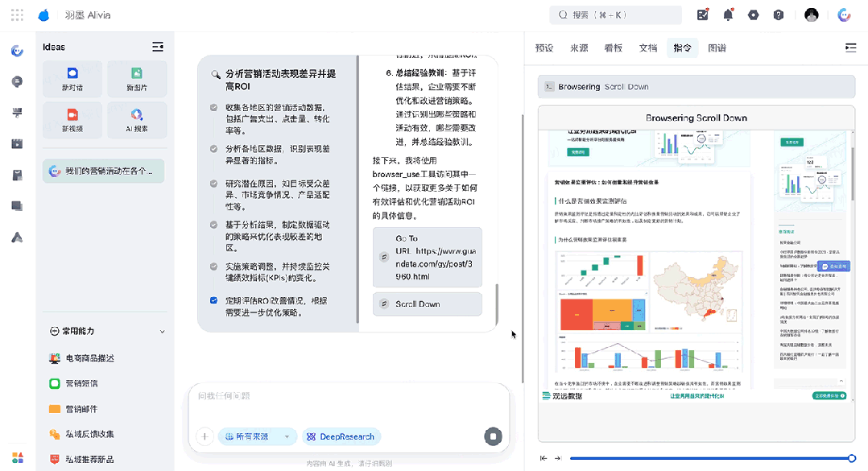
Task: Collapse the Ideas sidebar panel
Action: tap(158, 47)
